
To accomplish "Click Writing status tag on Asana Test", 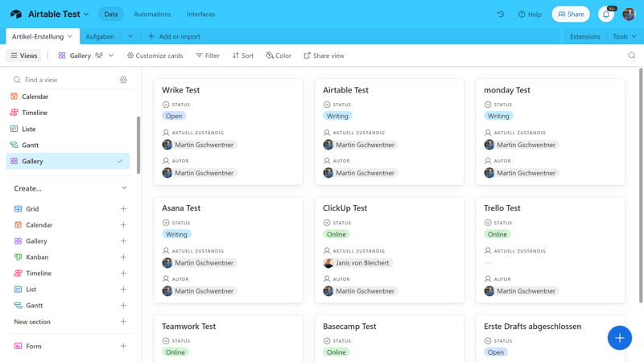I will [x=176, y=234].
